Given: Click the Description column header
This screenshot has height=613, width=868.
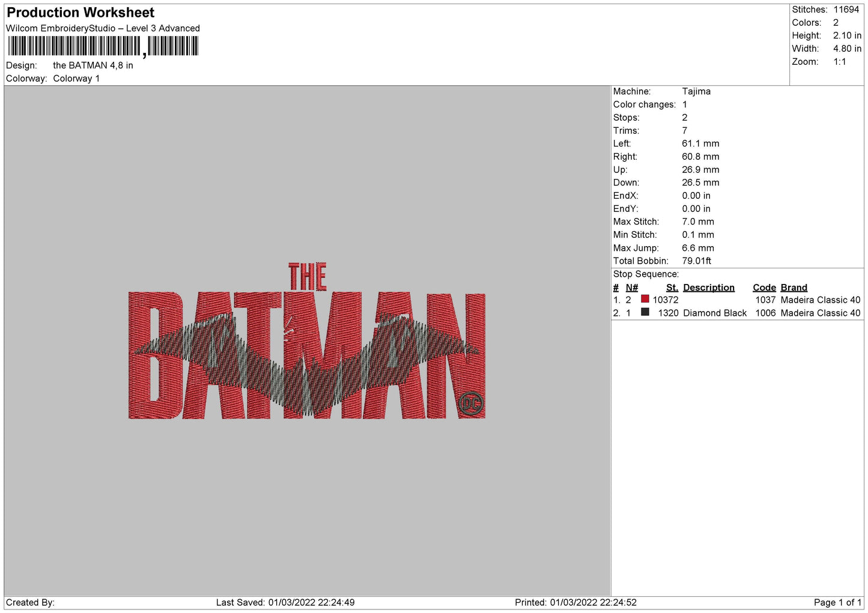Looking at the screenshot, I should pyautogui.click(x=708, y=288).
